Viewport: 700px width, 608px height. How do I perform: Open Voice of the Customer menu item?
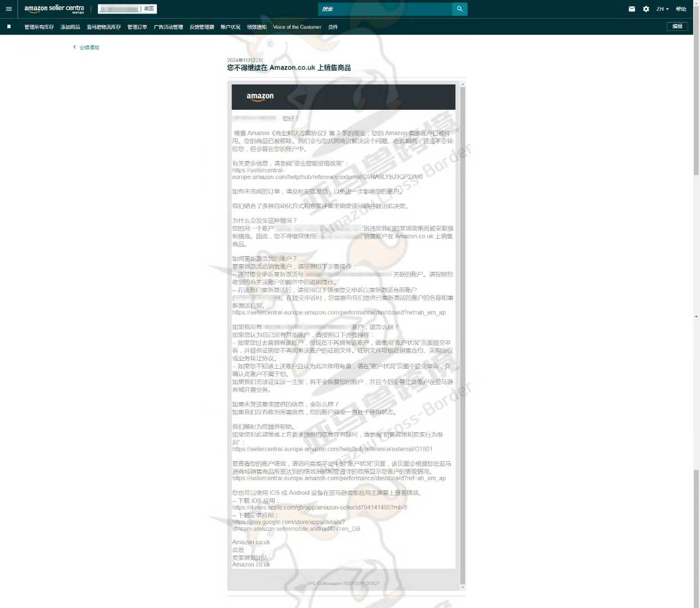pos(297,27)
